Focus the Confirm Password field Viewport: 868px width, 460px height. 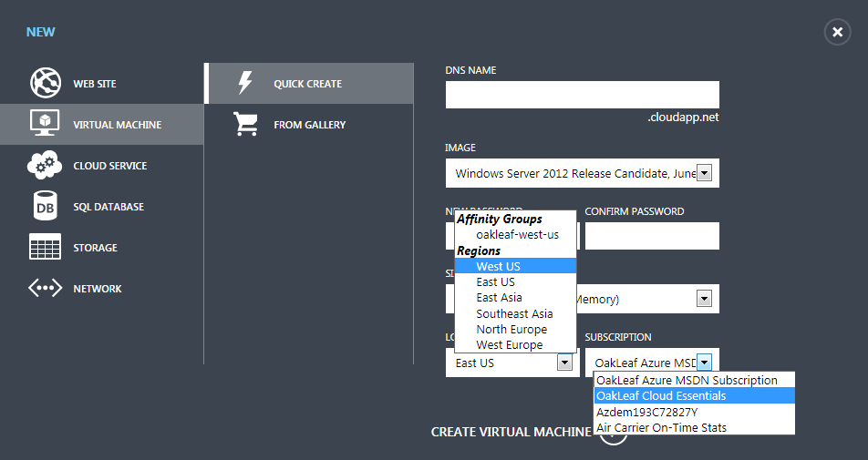(652, 236)
